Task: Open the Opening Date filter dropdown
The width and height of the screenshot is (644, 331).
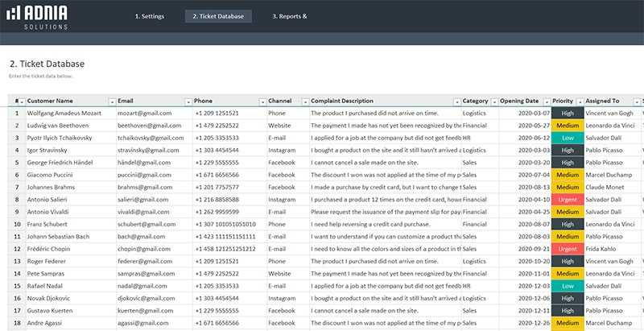Action: [x=545, y=101]
